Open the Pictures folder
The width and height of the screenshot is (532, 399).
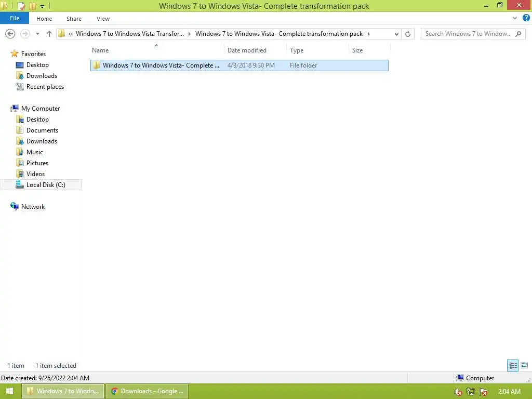[37, 163]
